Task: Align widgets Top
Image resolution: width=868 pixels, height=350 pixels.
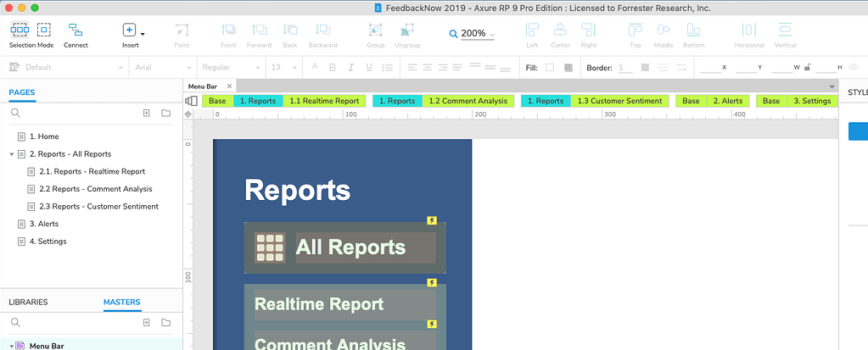Action: pos(635,30)
